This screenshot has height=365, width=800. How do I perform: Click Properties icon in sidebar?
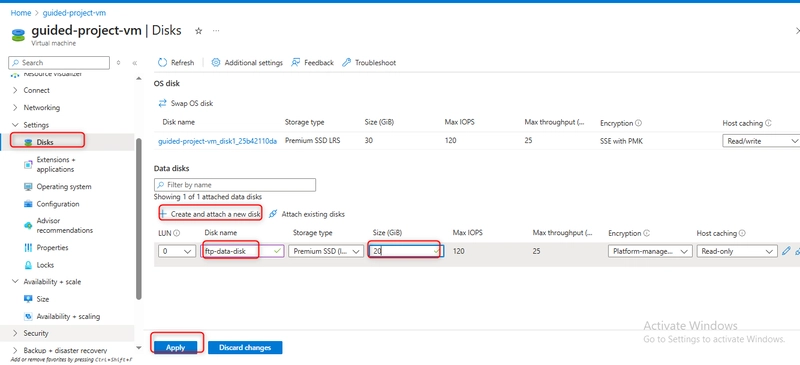pyautogui.click(x=28, y=248)
